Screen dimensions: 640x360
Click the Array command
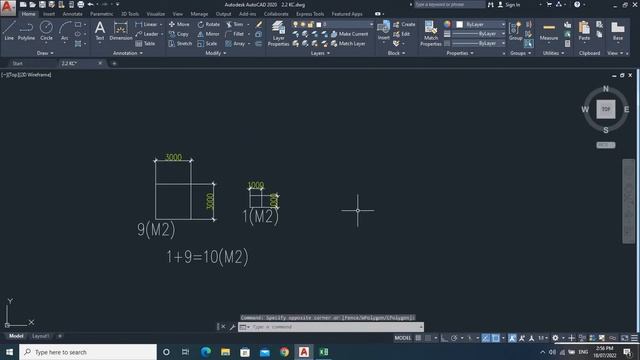point(235,43)
